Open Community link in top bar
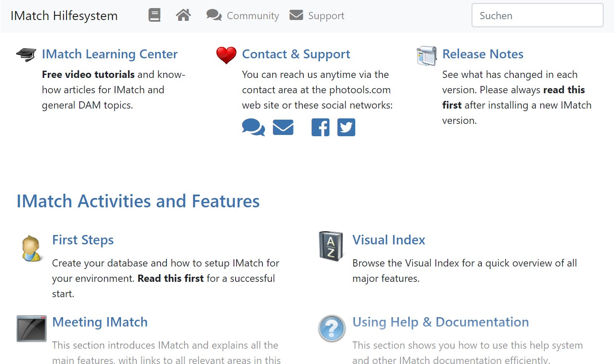 pos(253,16)
